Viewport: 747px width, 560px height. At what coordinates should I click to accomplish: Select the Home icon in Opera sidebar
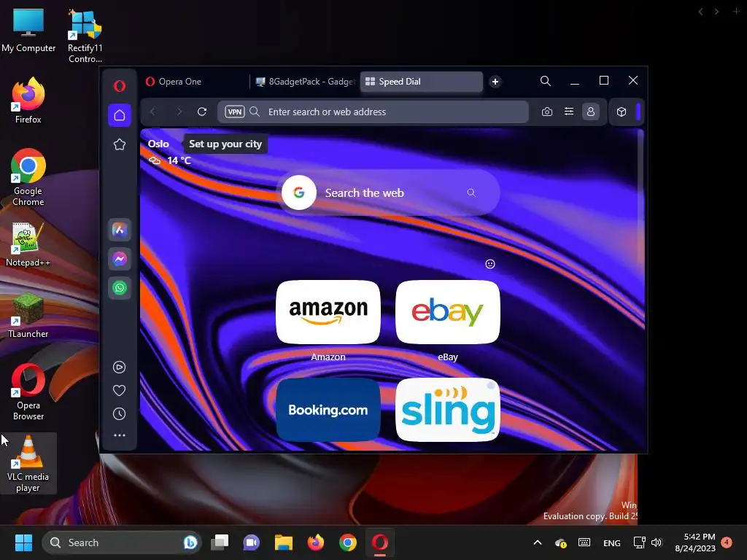(x=120, y=115)
